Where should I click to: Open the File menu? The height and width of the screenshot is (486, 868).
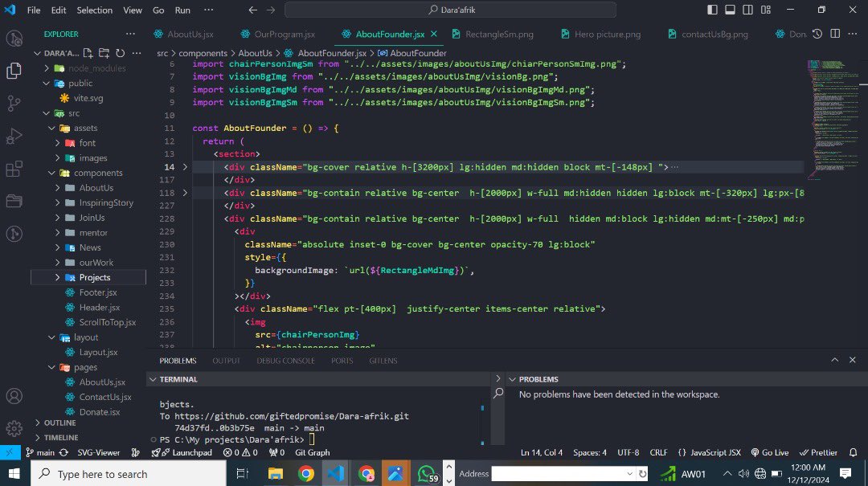coord(34,10)
